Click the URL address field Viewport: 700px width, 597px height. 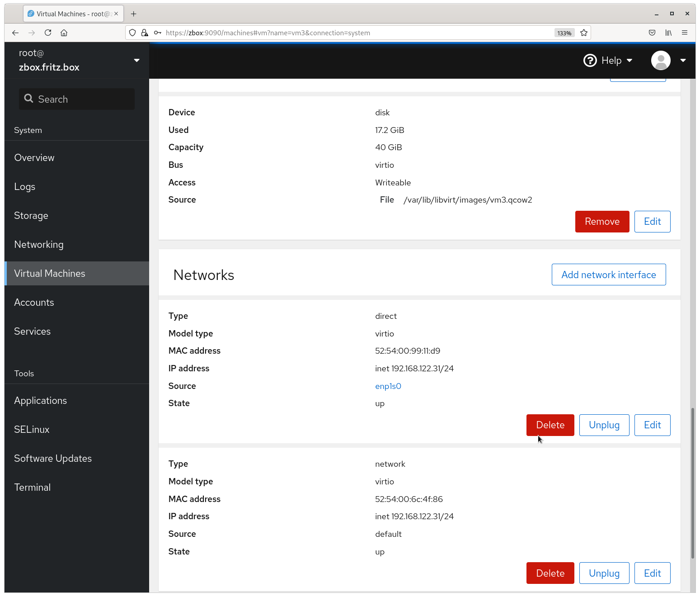pos(357,33)
